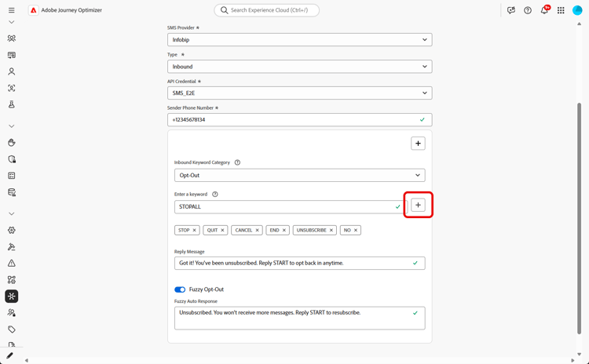Image resolution: width=589 pixels, height=364 pixels.
Task: Open the app switcher grid icon
Action: pos(561,10)
